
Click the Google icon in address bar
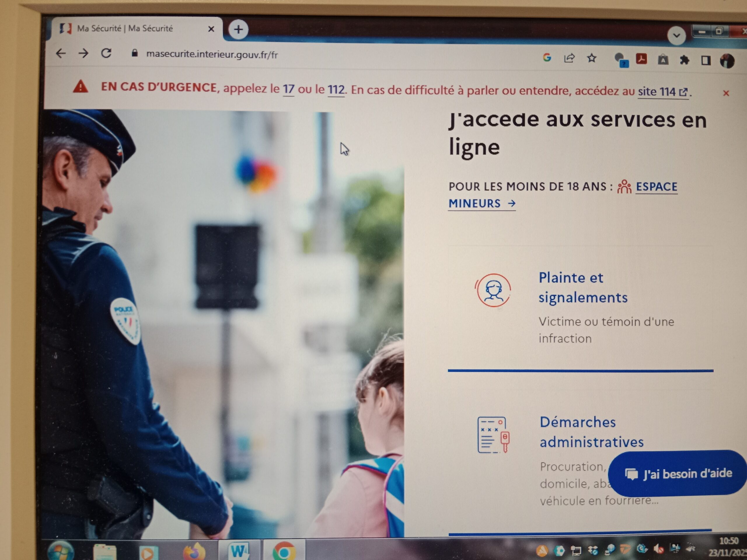tap(547, 58)
